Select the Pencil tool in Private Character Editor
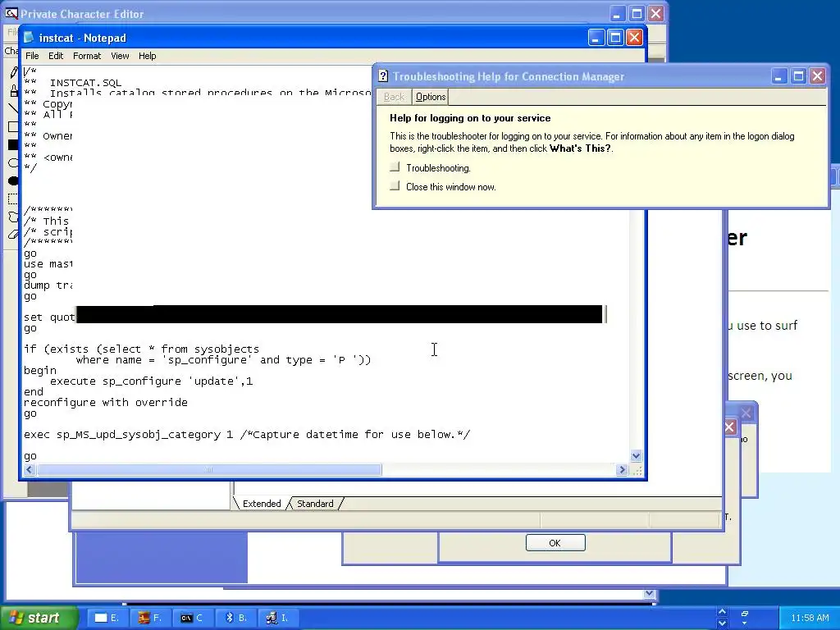The height and width of the screenshot is (630, 840). tap(13, 73)
